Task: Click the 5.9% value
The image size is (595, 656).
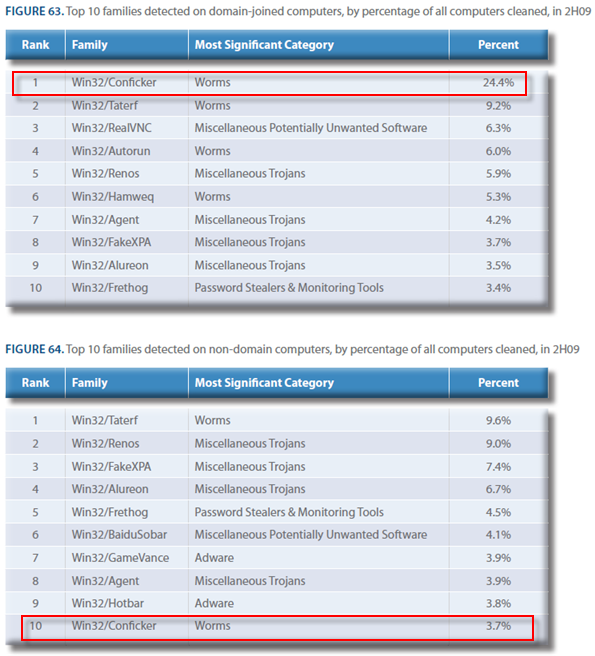Action: tap(498, 174)
